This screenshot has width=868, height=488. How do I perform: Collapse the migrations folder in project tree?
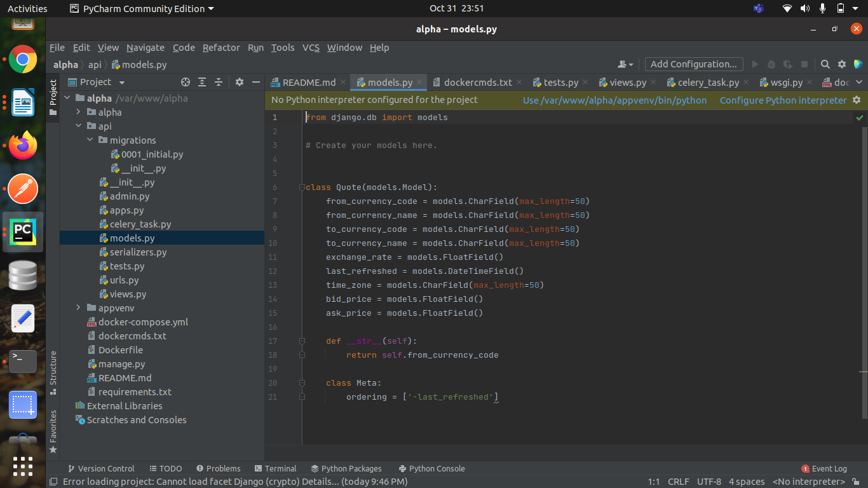[89, 140]
